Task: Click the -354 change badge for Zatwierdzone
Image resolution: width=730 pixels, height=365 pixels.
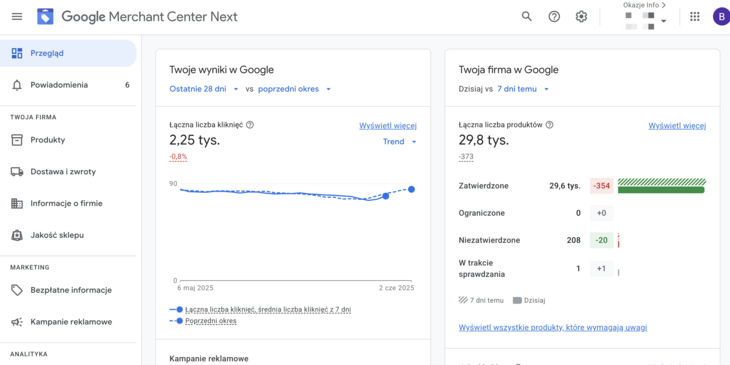Action: pyautogui.click(x=601, y=186)
